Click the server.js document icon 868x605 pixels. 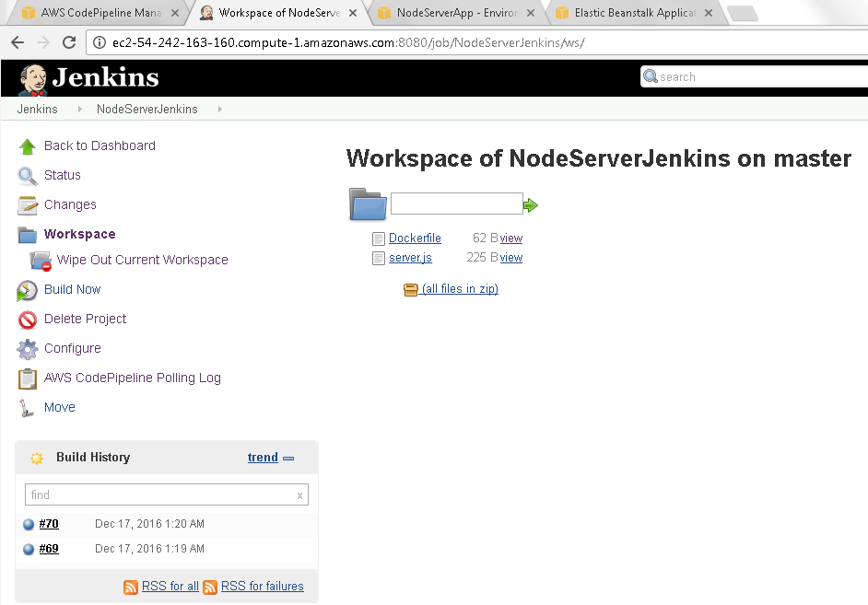379,258
